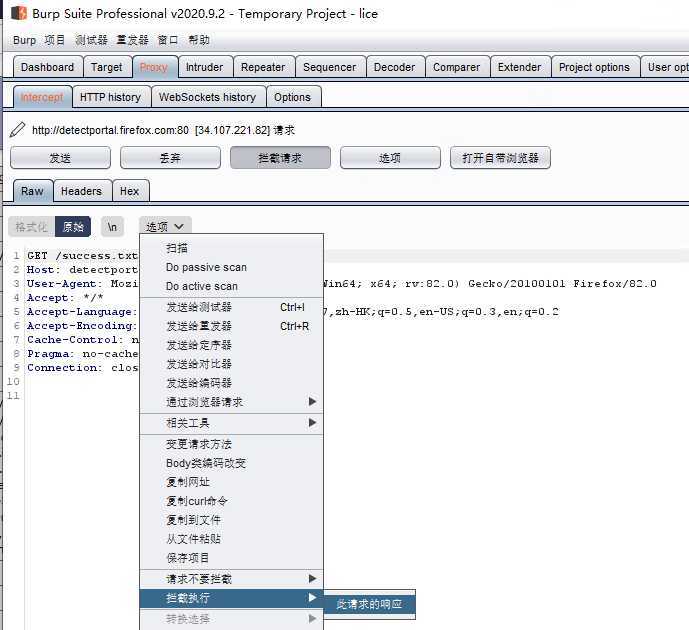The width and height of the screenshot is (689, 630).
Task: Select 发送给编码器 menu item
Action: [x=232, y=383]
